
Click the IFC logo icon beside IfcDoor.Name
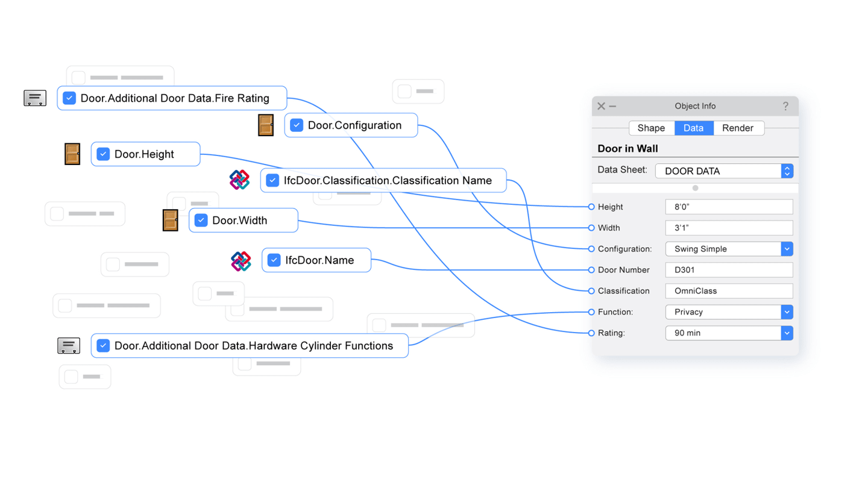pos(241,261)
